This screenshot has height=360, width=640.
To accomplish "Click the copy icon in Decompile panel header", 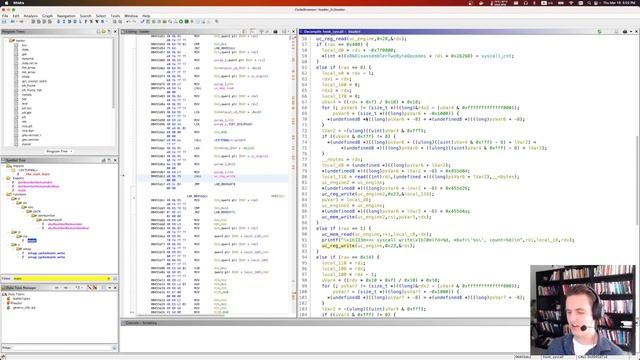I will click(616, 31).
